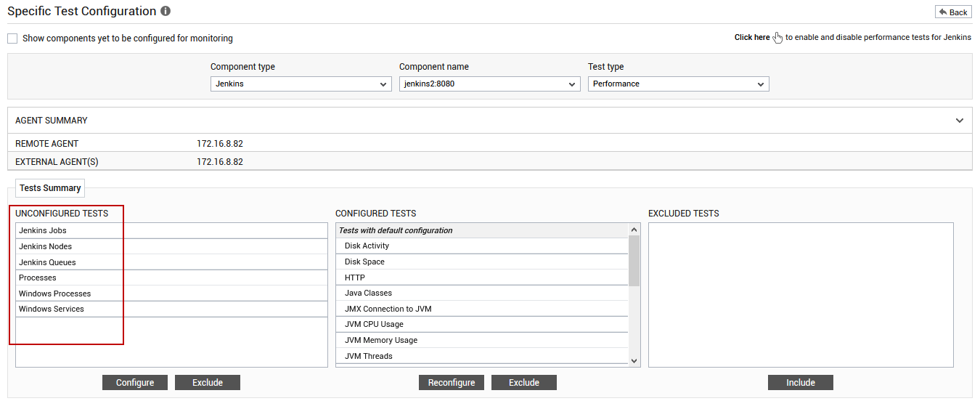
Task: Switch to the Tests Summary tab
Action: click(x=50, y=188)
